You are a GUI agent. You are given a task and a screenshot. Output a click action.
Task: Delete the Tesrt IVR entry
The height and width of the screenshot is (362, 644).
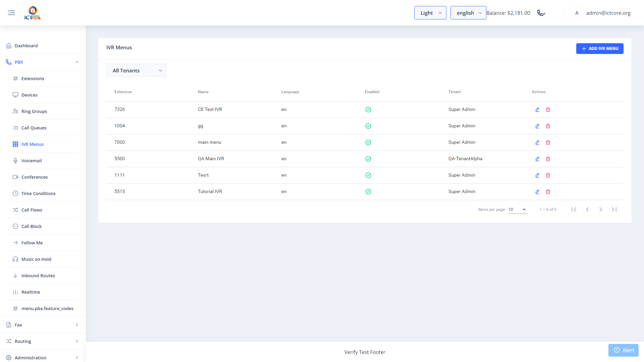[548, 175]
